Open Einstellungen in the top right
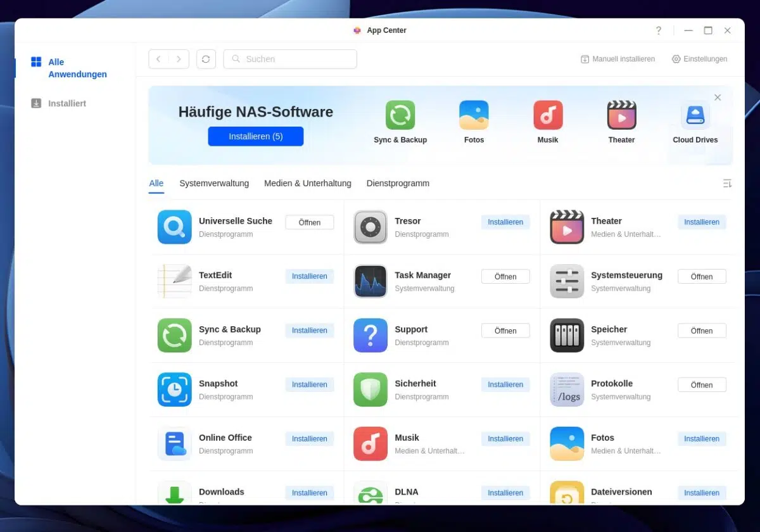This screenshot has width=760, height=532. [x=699, y=59]
